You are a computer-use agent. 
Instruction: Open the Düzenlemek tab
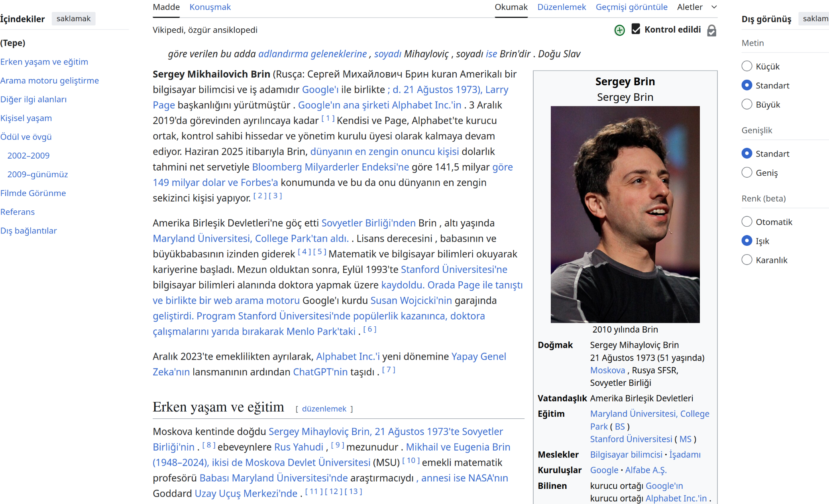562,7
